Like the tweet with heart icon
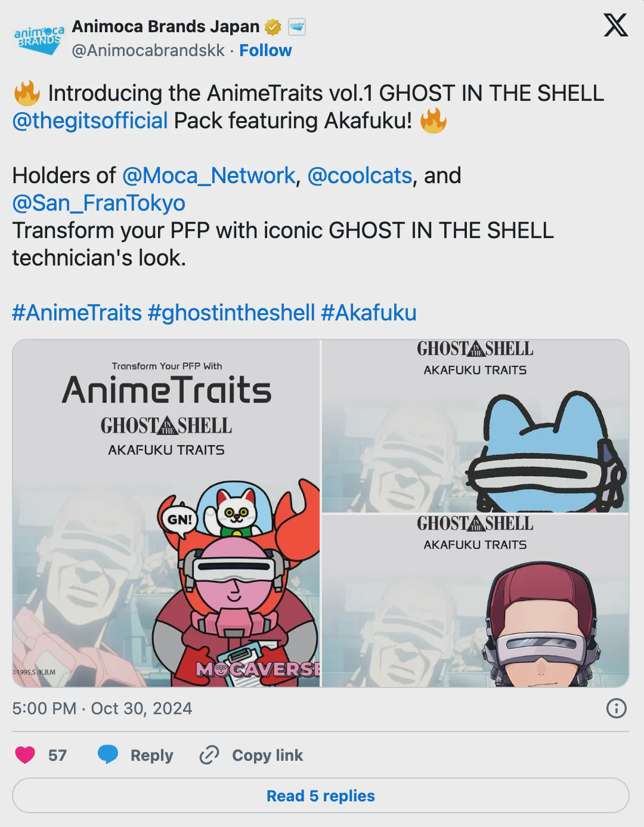 (x=25, y=755)
